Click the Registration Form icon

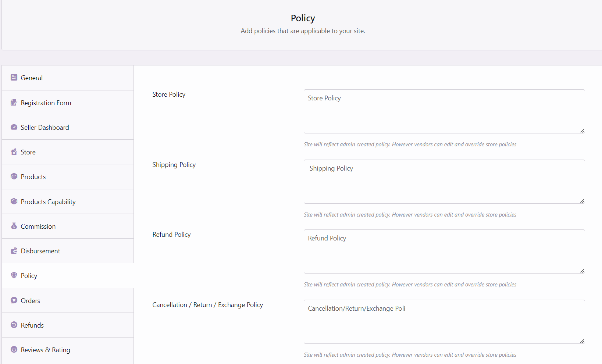tap(14, 103)
